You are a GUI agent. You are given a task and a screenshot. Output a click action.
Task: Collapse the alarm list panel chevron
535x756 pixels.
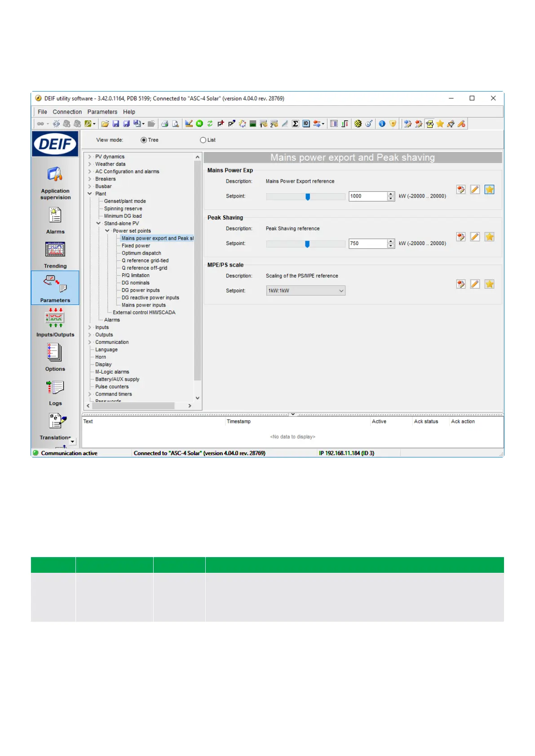coord(293,414)
